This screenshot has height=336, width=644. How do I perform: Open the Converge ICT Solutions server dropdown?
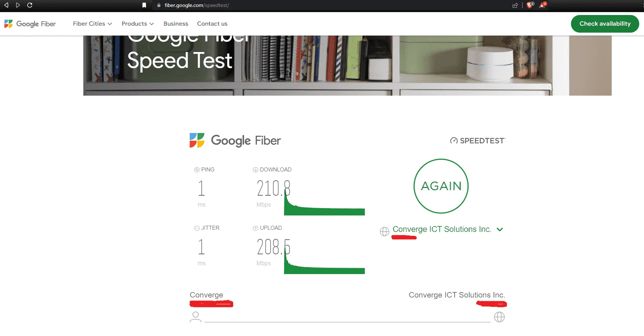[448, 229]
